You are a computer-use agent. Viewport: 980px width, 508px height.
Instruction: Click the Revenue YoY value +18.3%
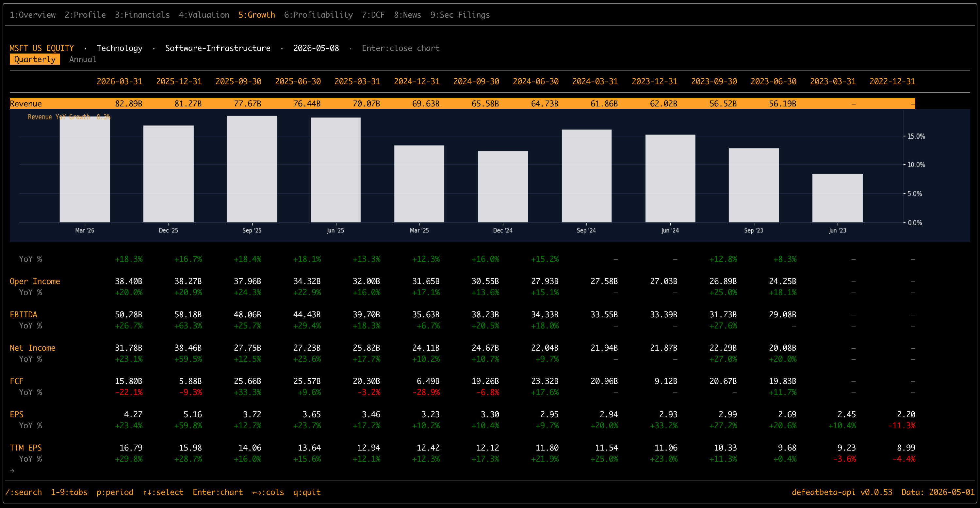tap(129, 259)
